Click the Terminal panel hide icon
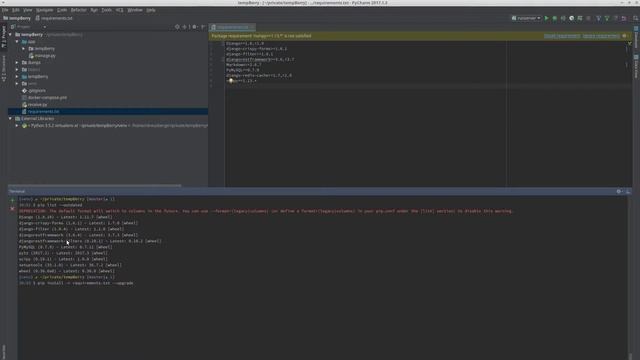 (628, 191)
